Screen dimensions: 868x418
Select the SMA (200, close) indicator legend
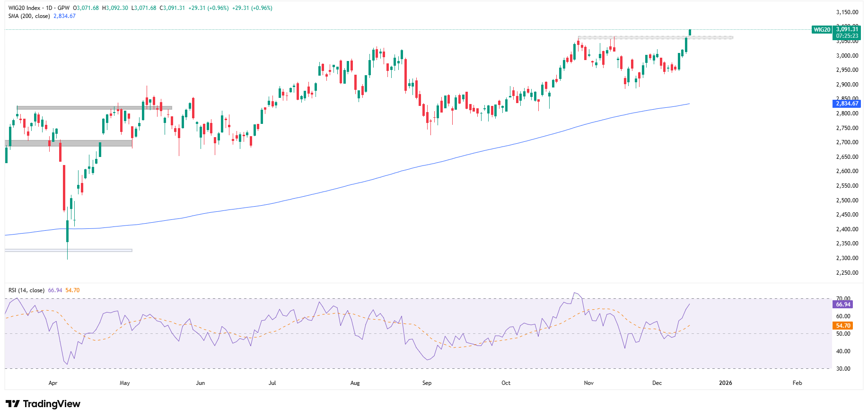tap(29, 16)
